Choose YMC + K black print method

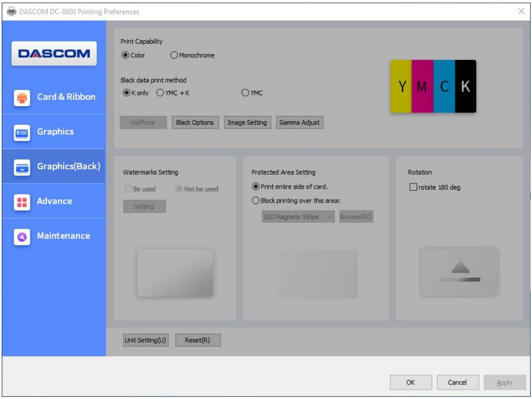coord(173,93)
